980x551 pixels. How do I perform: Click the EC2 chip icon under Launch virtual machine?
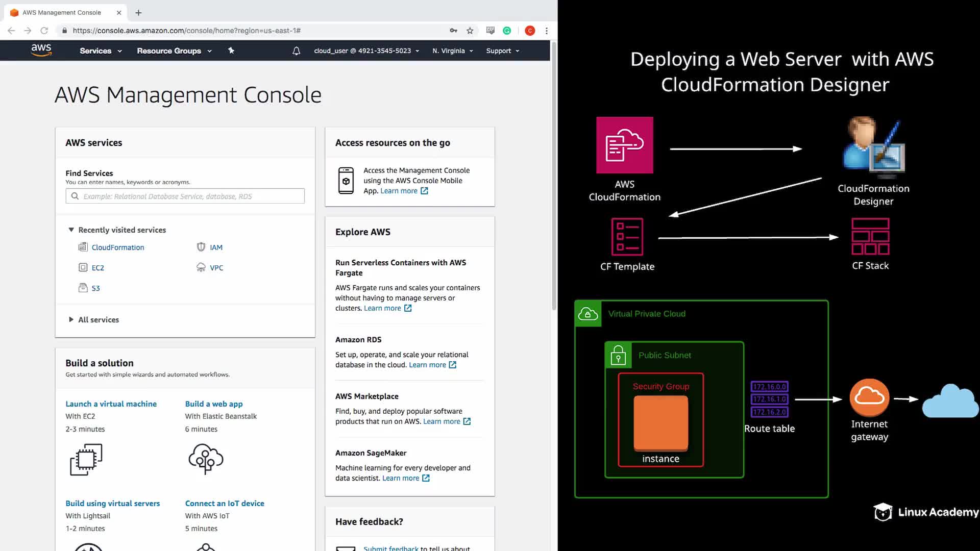86,459
